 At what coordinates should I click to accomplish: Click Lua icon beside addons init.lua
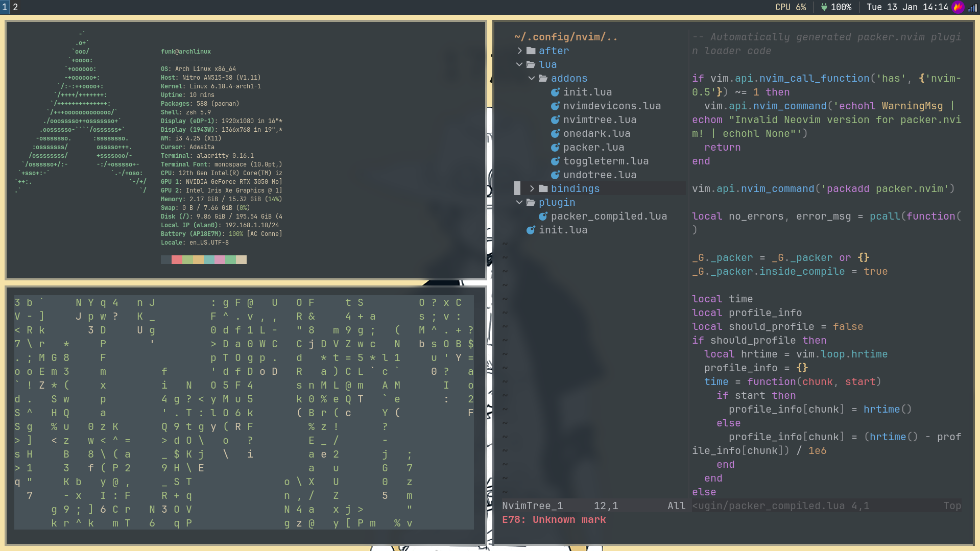coord(555,92)
